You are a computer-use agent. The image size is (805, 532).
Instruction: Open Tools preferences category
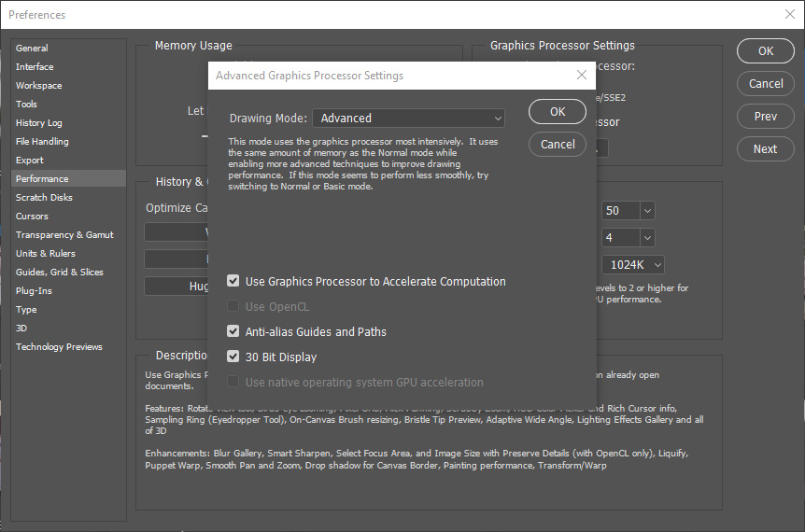pyautogui.click(x=68, y=105)
